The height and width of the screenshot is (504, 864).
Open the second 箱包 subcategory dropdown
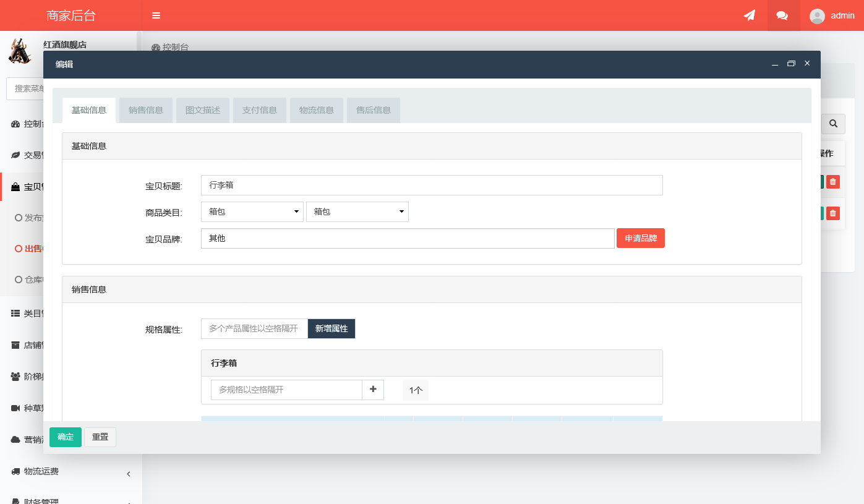click(357, 211)
